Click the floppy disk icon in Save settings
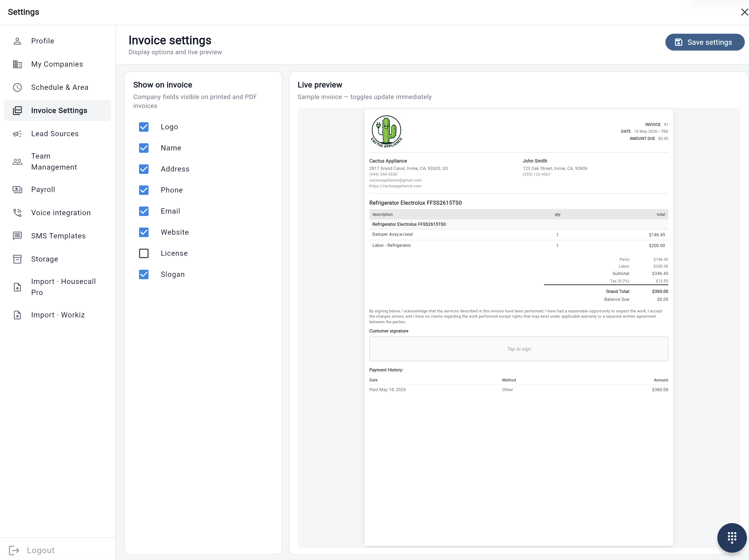Viewport: 749px width, 560px height. (x=678, y=42)
